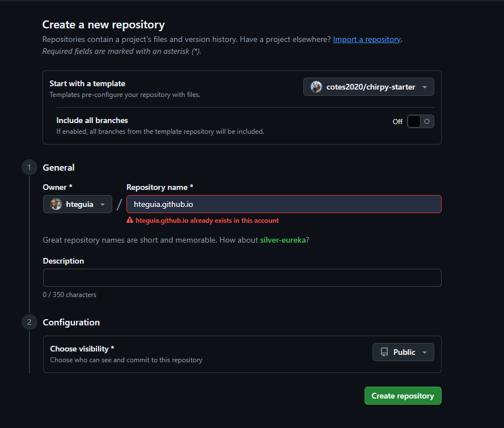Click the 'Owner *' field label
The height and width of the screenshot is (428, 504).
pyautogui.click(x=57, y=187)
